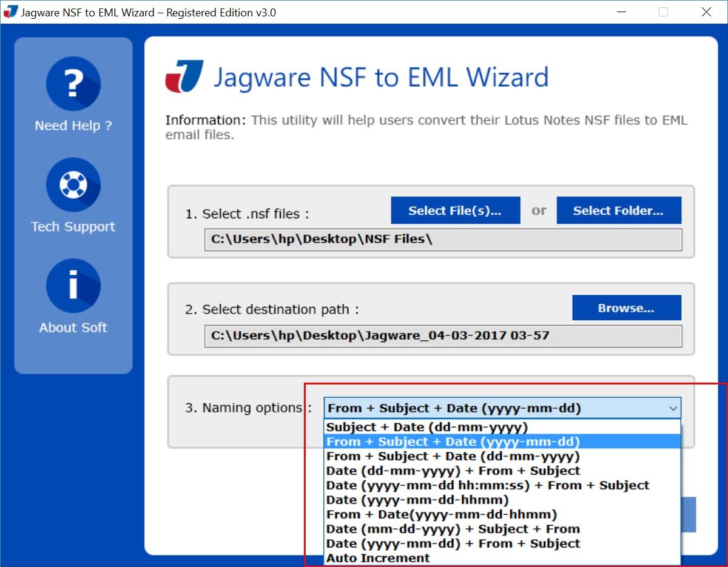Choose Subject + Date (dd-mm-yyyy) option
The width and height of the screenshot is (728, 567).
click(x=502, y=427)
